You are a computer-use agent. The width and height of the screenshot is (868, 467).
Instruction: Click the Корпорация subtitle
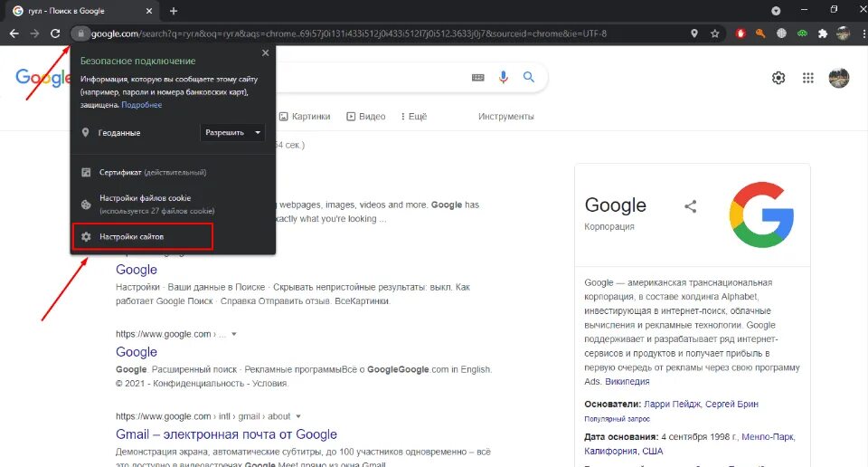pyautogui.click(x=609, y=226)
